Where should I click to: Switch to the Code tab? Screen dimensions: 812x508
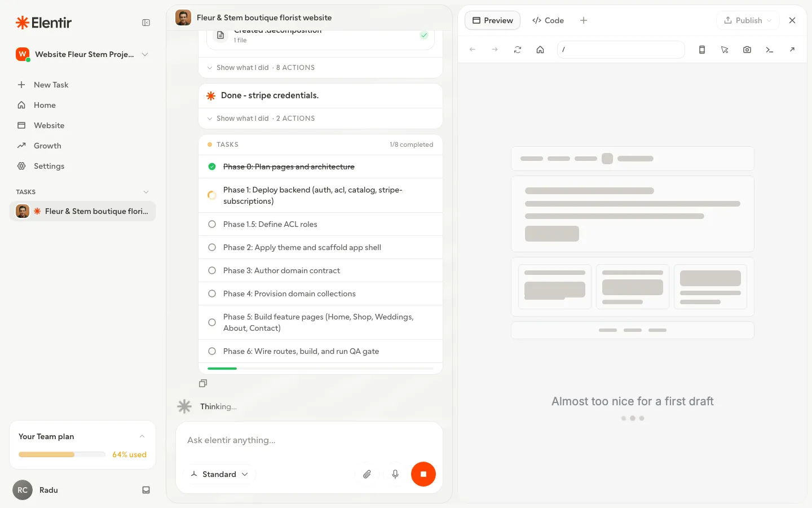(548, 20)
